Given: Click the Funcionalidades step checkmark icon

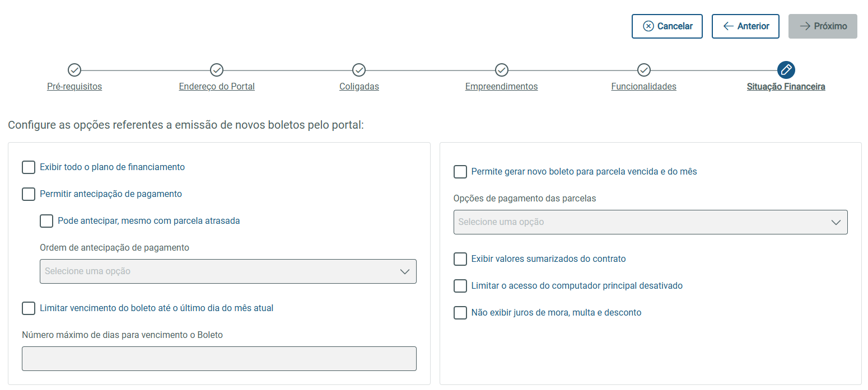Looking at the screenshot, I should coord(644,70).
